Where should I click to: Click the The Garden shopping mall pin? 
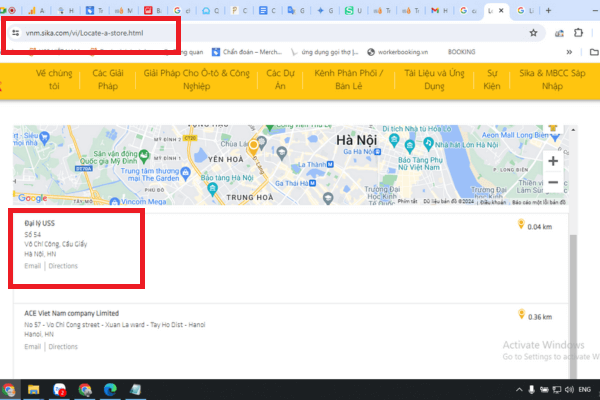tap(185, 173)
